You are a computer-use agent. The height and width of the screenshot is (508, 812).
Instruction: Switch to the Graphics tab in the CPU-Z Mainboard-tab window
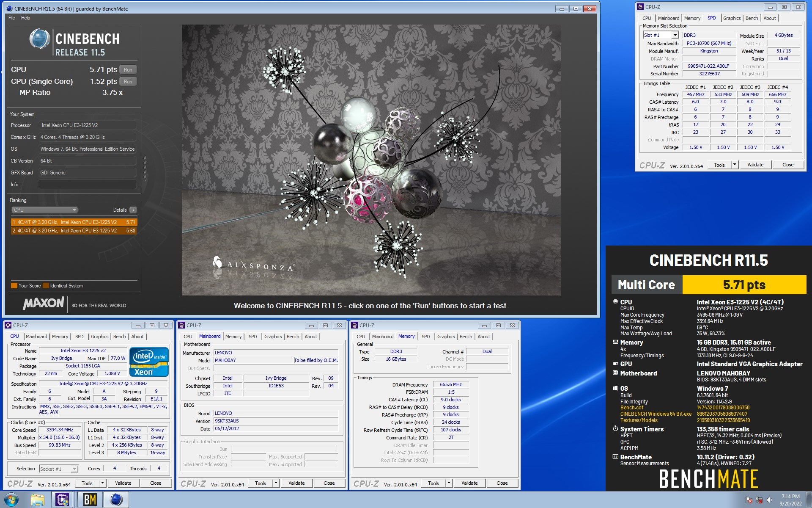click(x=273, y=337)
